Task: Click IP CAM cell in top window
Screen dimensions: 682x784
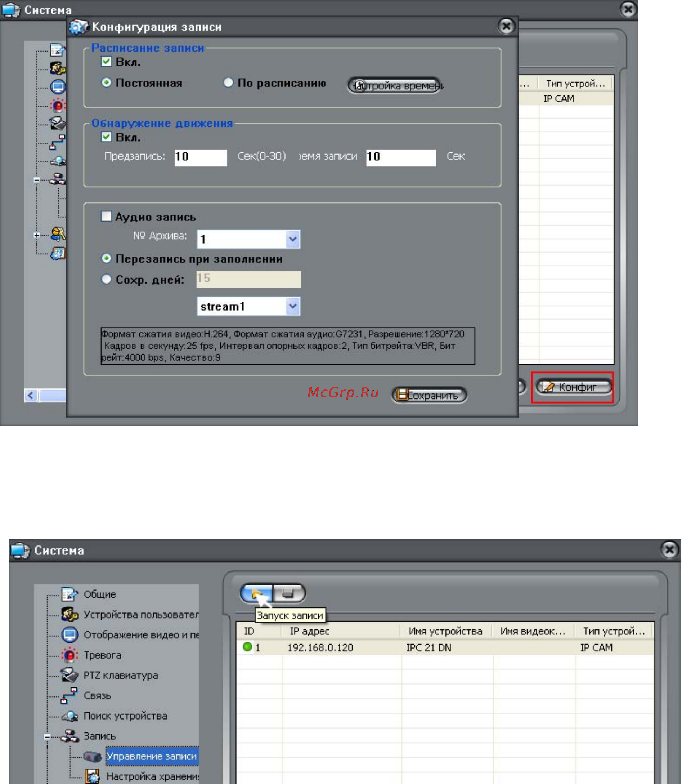Action: point(558,99)
